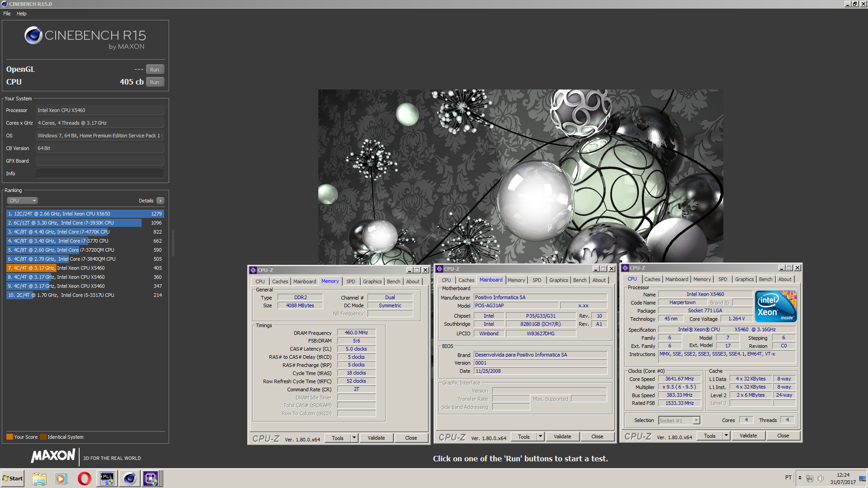Click BIOS date 11/25/2008
The height and width of the screenshot is (488, 868).
point(540,371)
